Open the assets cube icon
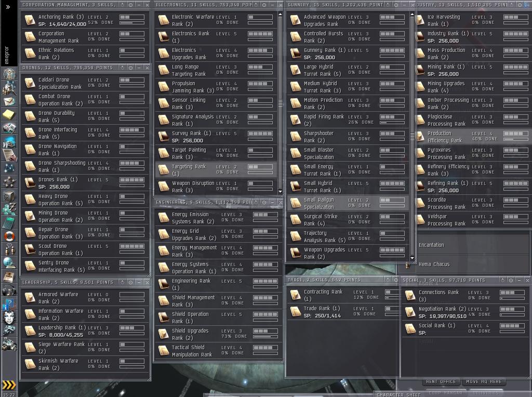The width and height of the screenshot is (532, 397). click(x=9, y=196)
